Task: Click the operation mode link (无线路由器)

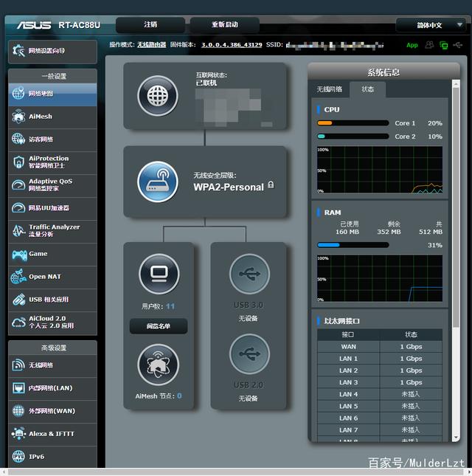Action: [152, 45]
